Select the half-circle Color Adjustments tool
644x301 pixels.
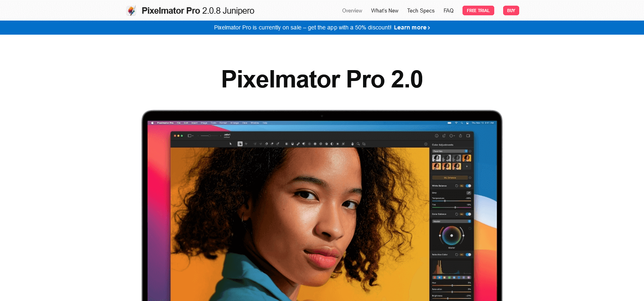click(x=332, y=144)
